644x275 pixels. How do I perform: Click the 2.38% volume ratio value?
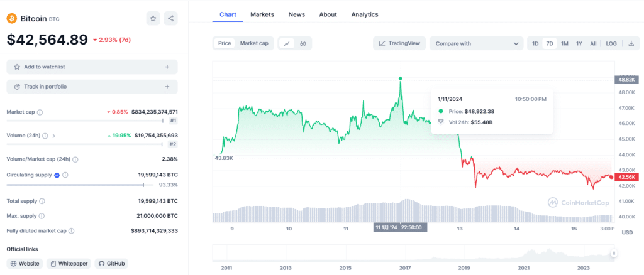point(170,159)
